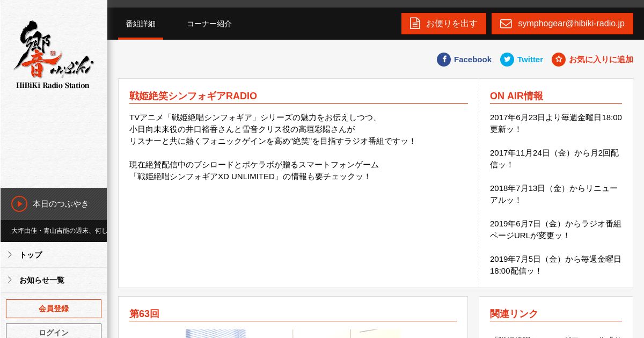This screenshot has width=644, height=338.
Task: Click お気に入りに追加 link
Action: (601, 60)
